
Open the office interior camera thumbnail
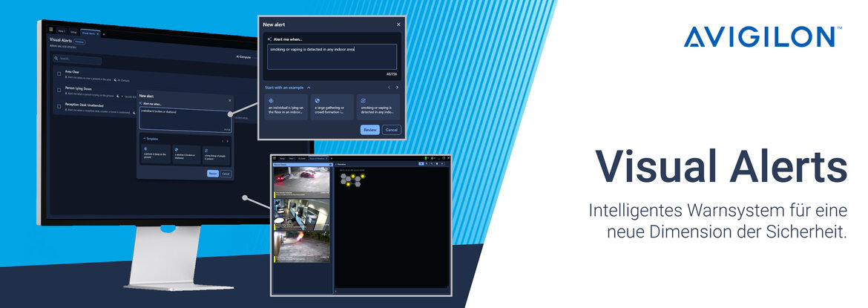tap(302, 213)
